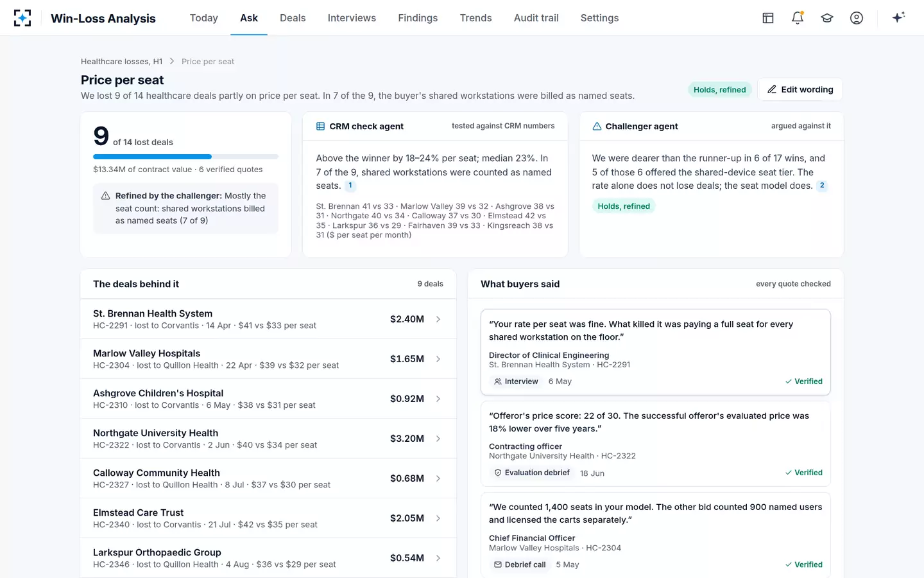Select the Larkspur Orthopaedic Group deal name
The image size is (924, 578).
click(x=157, y=552)
